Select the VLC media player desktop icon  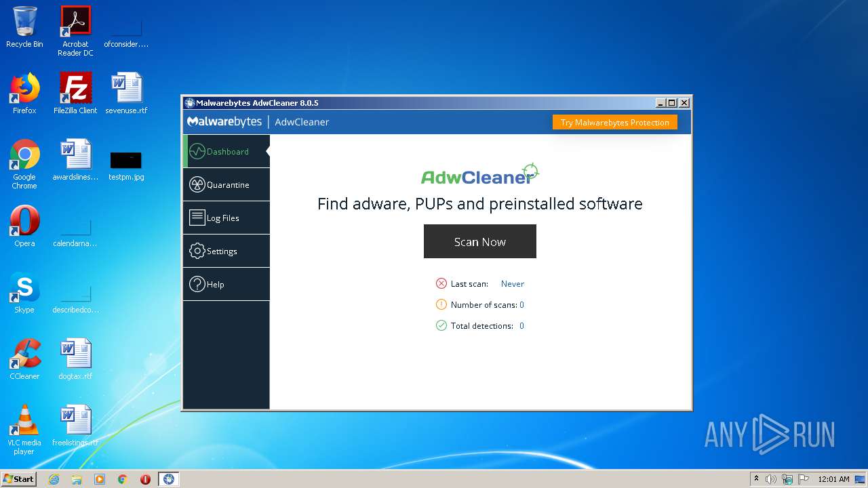[x=24, y=430]
